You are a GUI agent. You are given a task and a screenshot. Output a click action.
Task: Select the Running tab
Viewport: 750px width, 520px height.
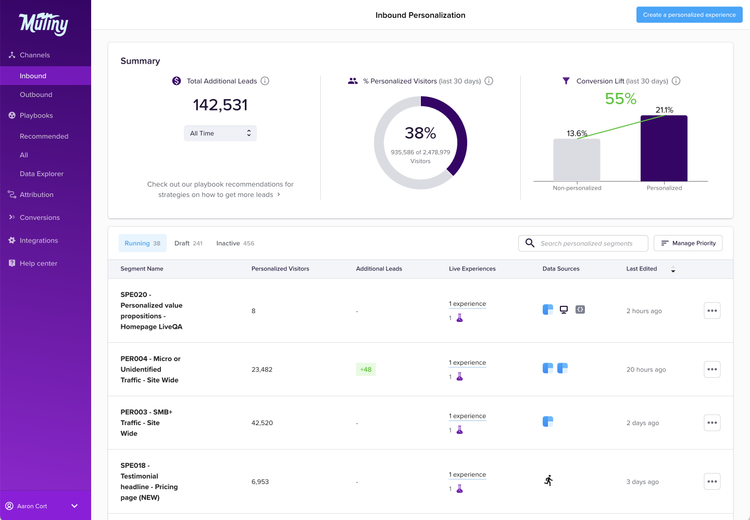click(143, 243)
